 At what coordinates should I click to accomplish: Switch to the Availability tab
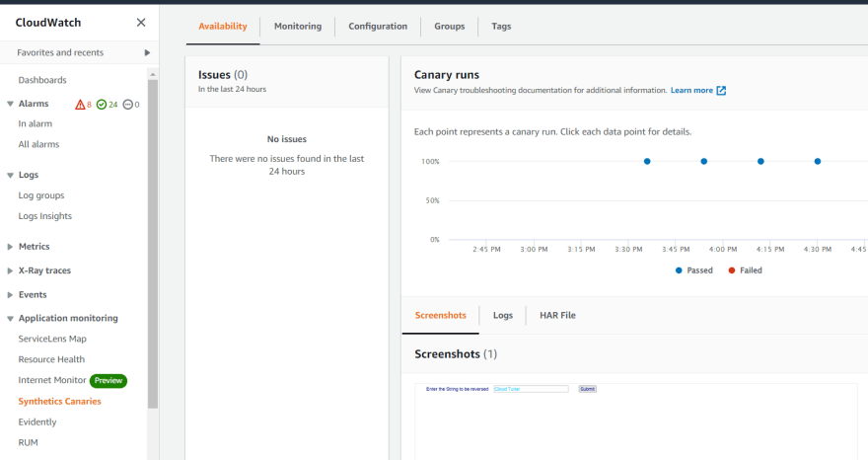223,26
